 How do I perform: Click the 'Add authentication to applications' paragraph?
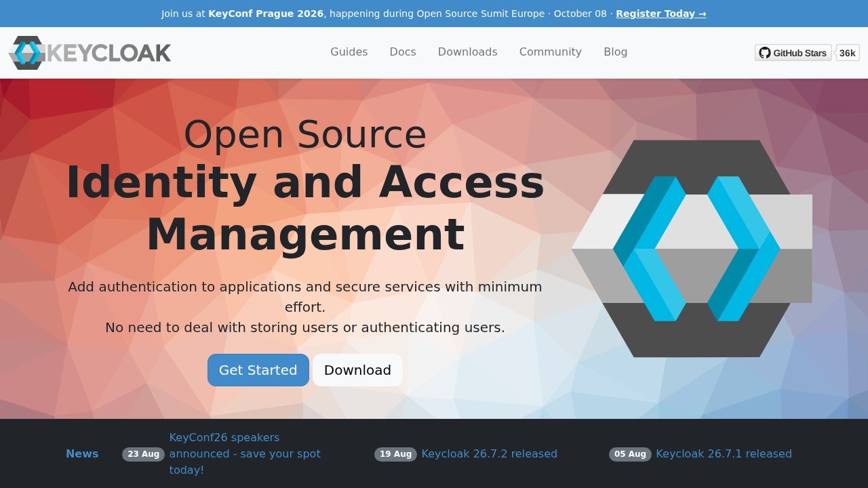[x=305, y=297]
